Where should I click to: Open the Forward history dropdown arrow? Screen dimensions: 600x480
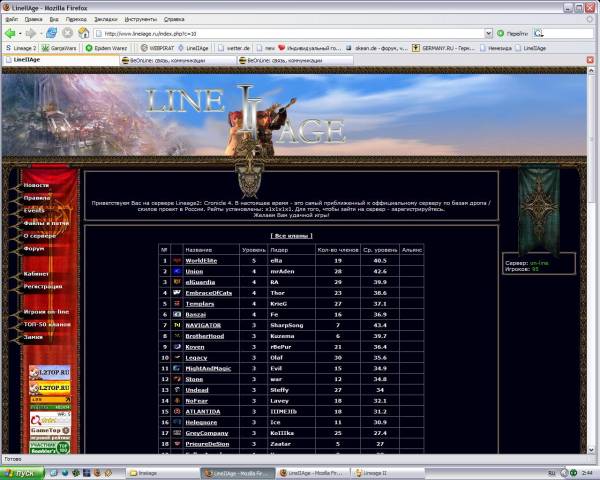pos(41,34)
